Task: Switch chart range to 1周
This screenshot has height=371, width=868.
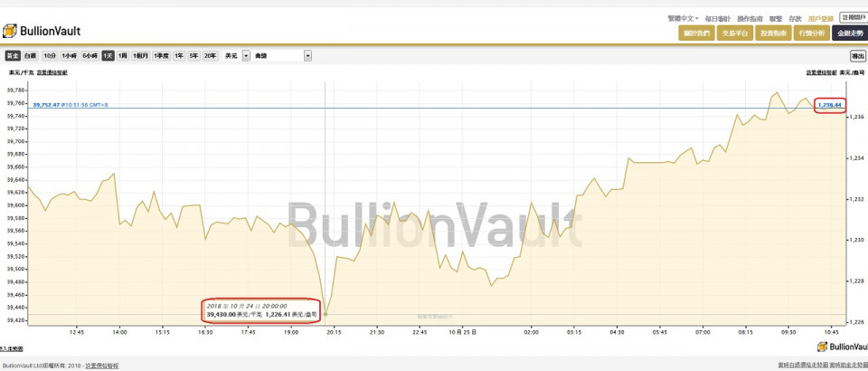Action: pos(123,56)
